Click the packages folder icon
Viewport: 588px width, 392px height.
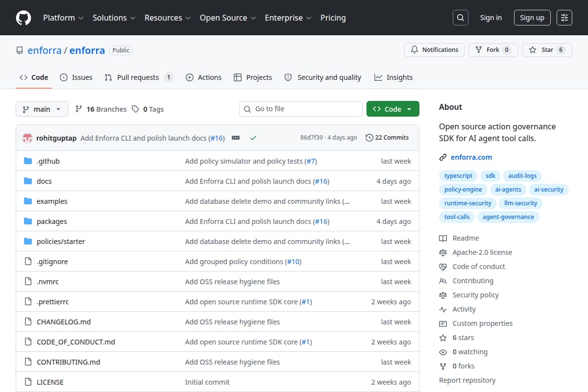28,221
